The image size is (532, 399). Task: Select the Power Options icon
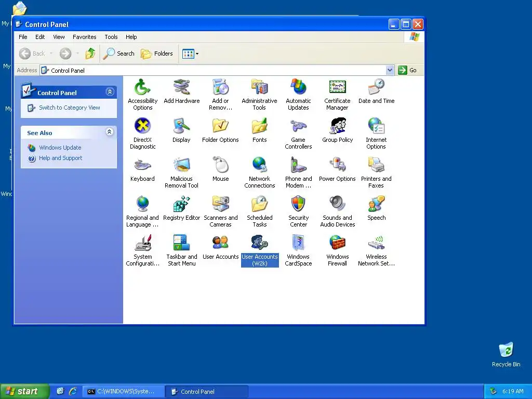(337, 165)
